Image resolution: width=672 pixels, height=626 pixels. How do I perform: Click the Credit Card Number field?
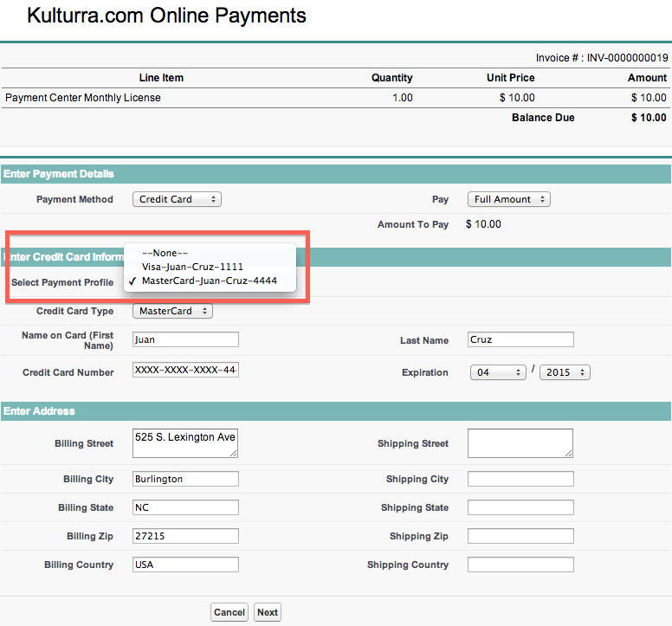pos(185,370)
